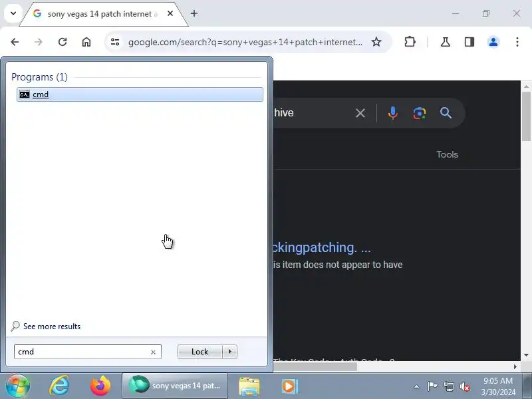This screenshot has height=399, width=532.
Task: View site information icon in address bar
Action: pyautogui.click(x=115, y=42)
